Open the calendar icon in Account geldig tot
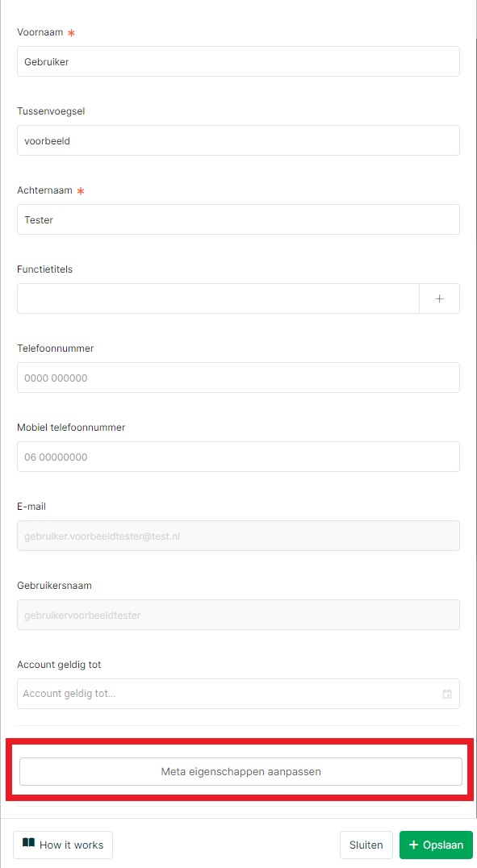This screenshot has height=868, width=477. [447, 694]
